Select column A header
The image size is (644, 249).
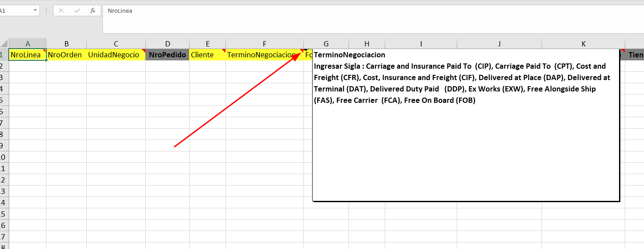coord(28,44)
